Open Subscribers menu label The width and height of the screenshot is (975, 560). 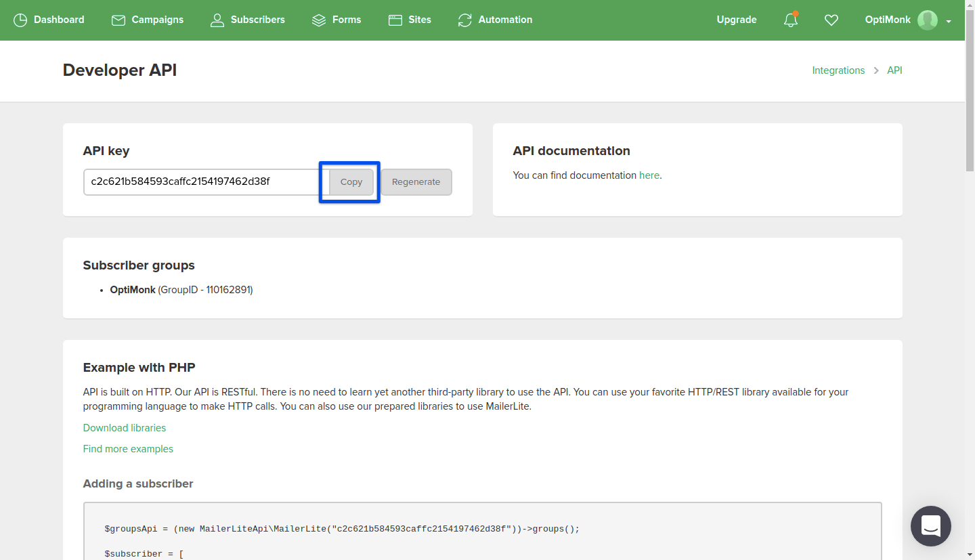(258, 20)
